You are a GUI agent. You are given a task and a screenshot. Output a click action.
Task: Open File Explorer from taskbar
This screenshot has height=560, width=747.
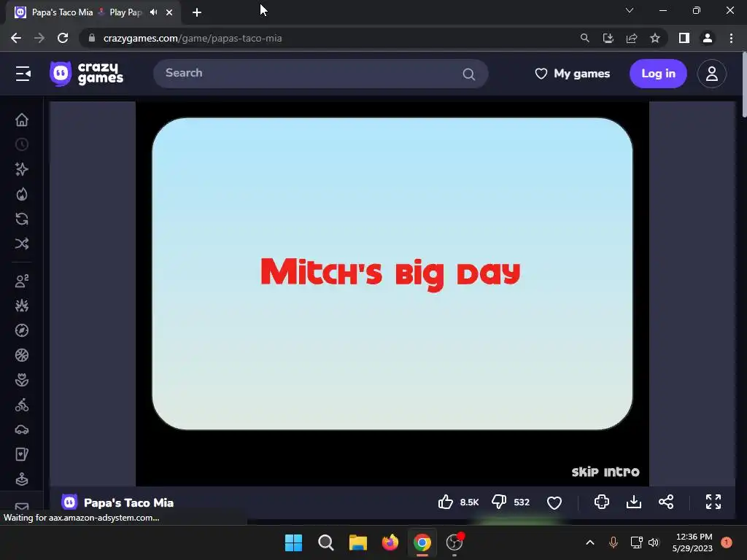[357, 542]
